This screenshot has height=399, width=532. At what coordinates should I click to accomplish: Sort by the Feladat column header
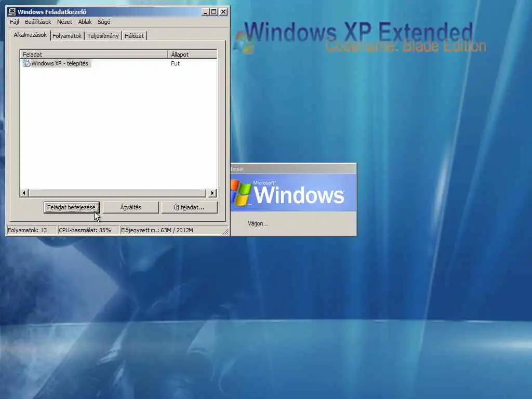(x=94, y=54)
